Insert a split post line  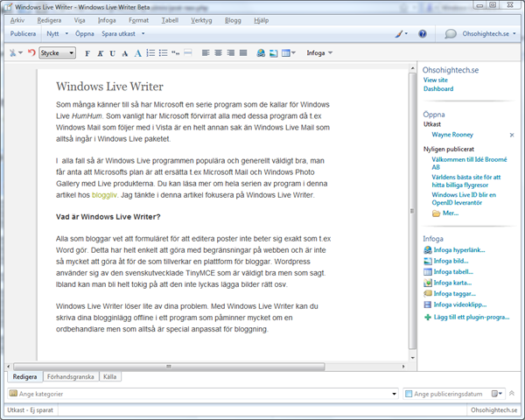point(188,52)
